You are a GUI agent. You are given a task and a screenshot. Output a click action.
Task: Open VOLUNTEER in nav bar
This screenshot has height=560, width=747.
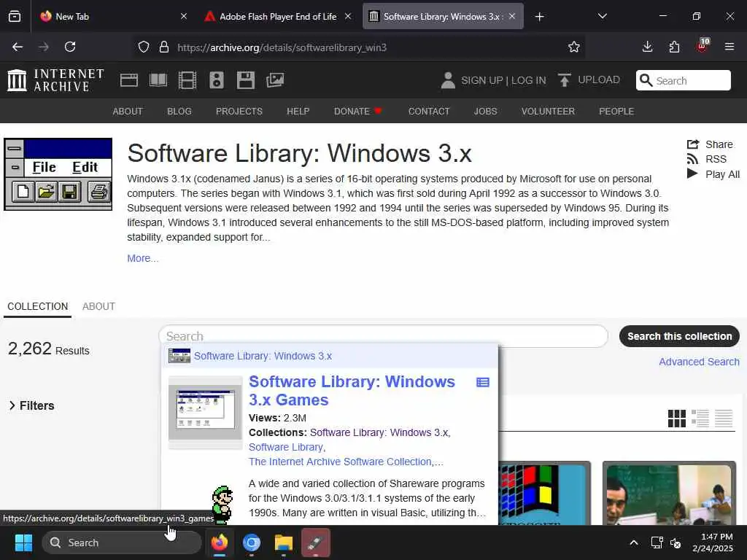pyautogui.click(x=548, y=111)
